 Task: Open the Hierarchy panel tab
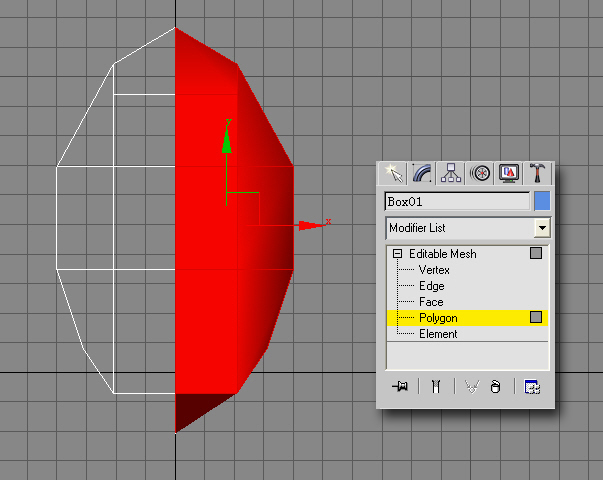click(x=451, y=173)
